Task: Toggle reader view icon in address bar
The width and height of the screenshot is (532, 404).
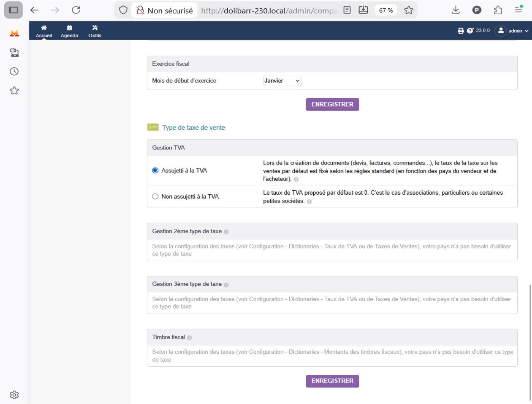Action: [347, 10]
